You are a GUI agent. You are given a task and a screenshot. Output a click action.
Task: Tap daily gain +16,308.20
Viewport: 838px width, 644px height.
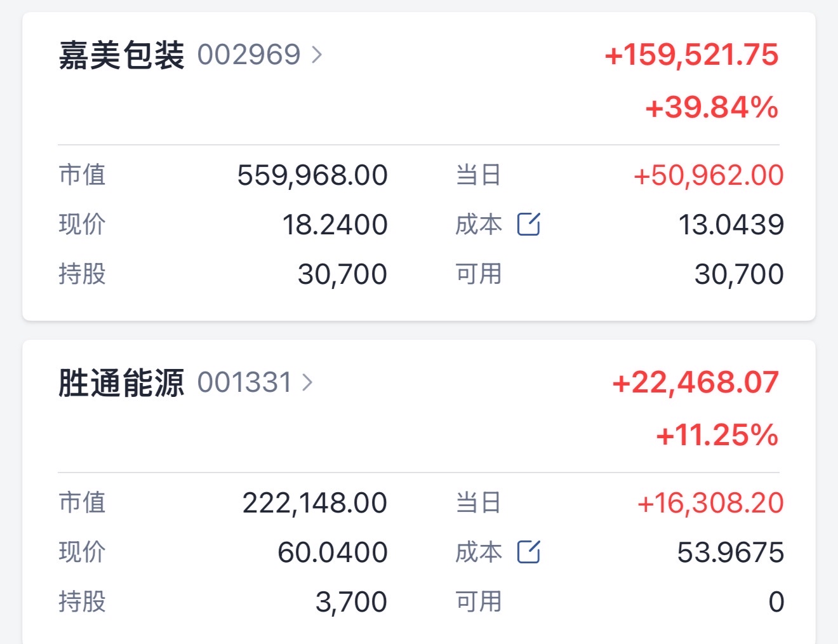coord(710,503)
